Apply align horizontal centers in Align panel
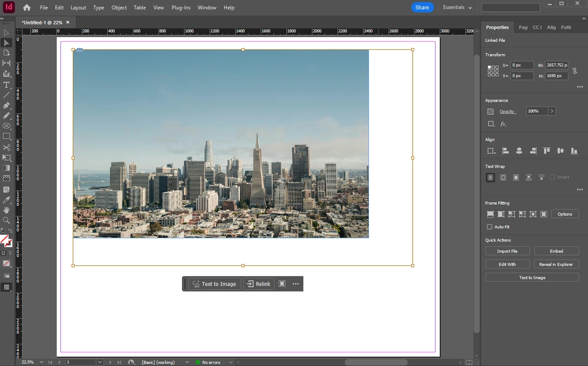This screenshot has width=588, height=366. click(519, 150)
